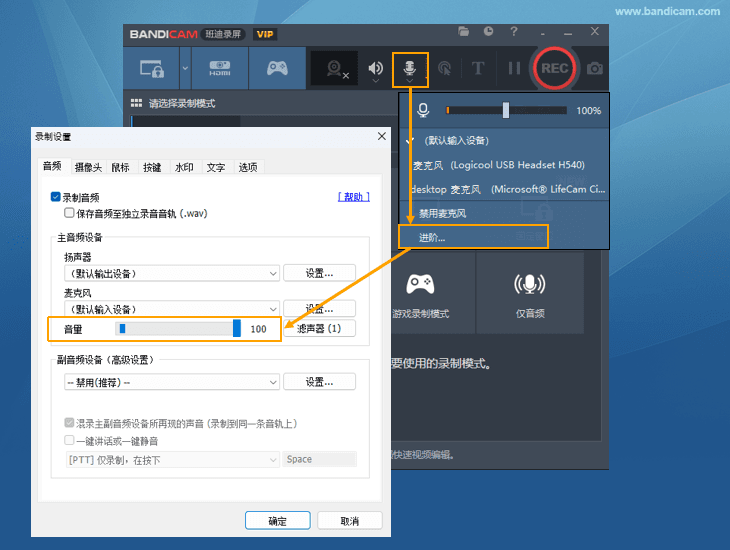This screenshot has width=730, height=550.
Task: Open screen recording mode dropdown arrow
Action: (185, 68)
